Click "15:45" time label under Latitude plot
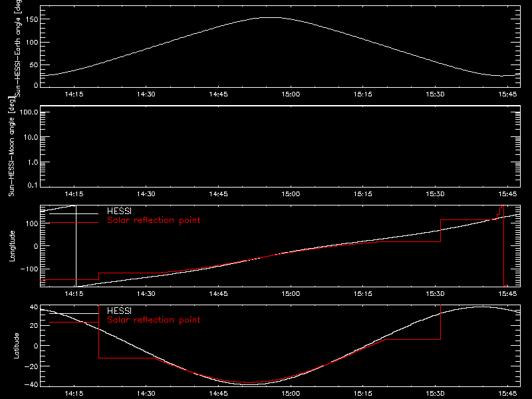 pyautogui.click(x=507, y=394)
